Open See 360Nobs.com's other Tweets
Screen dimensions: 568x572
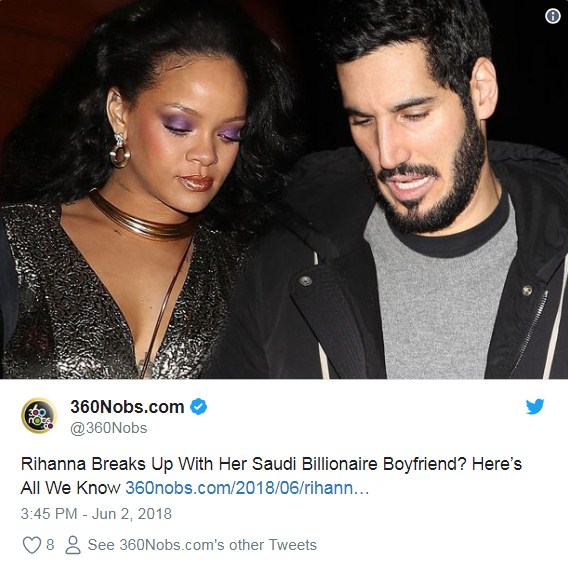pyautogui.click(x=202, y=545)
